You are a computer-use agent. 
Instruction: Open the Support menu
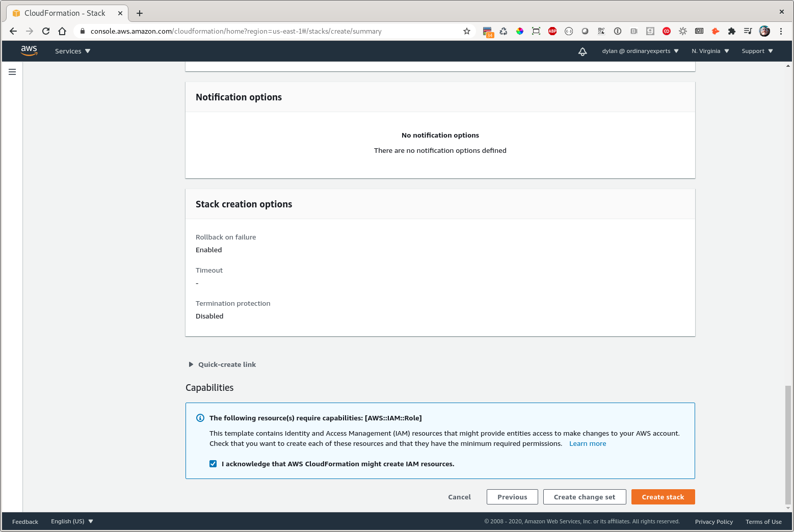click(x=757, y=51)
